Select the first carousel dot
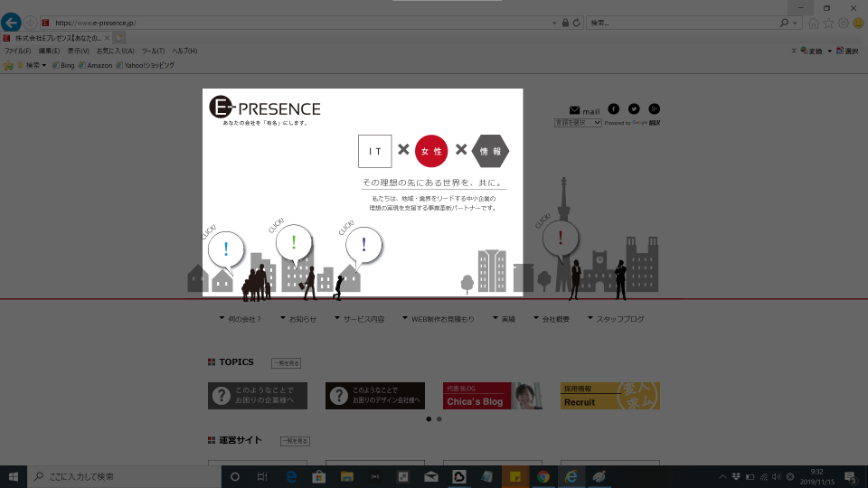 pos(429,419)
